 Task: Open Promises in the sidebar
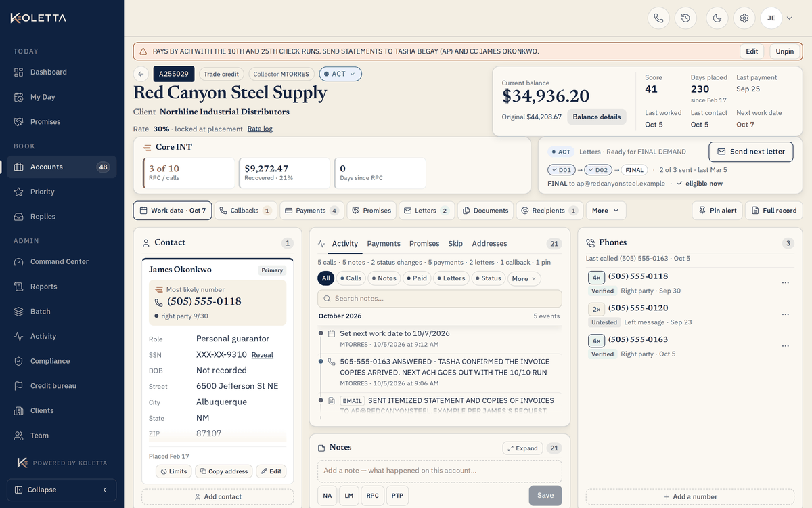point(62,122)
